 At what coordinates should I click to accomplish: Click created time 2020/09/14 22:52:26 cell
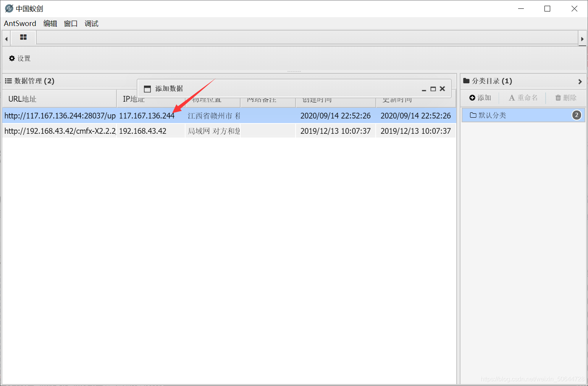(336, 115)
